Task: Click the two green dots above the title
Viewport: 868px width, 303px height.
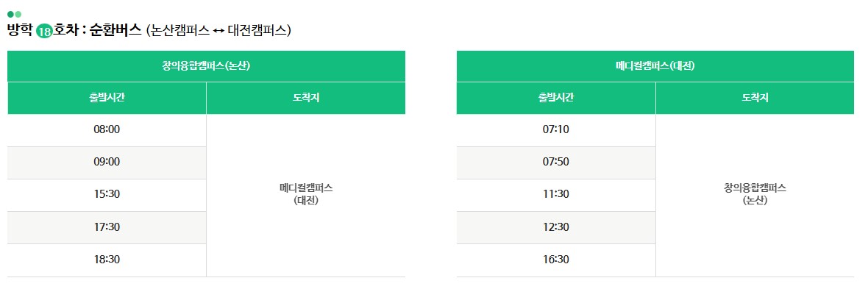Action: (14, 14)
